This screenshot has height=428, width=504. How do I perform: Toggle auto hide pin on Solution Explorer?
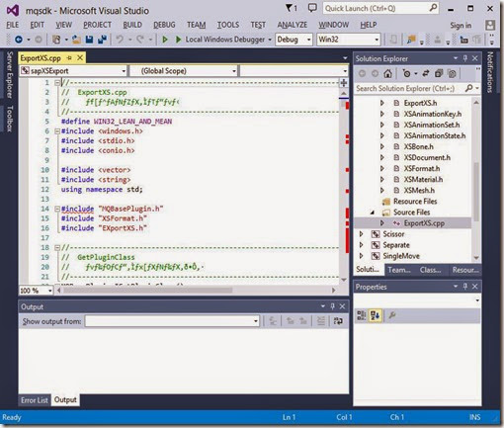tap(465, 58)
